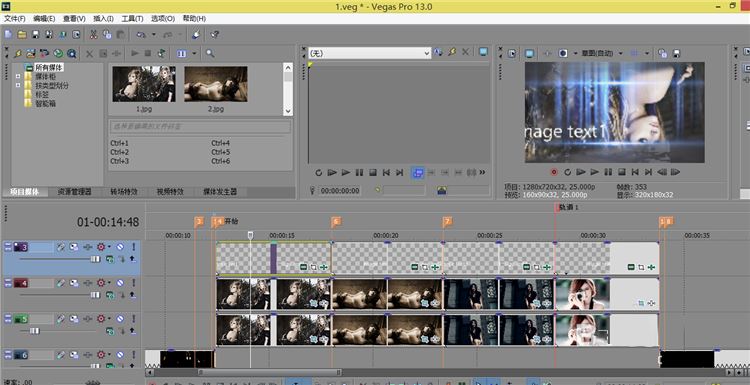Screen dimensions: 750x385
Task: Mute track 6 with its mute button
Action: pyautogui.click(x=120, y=355)
